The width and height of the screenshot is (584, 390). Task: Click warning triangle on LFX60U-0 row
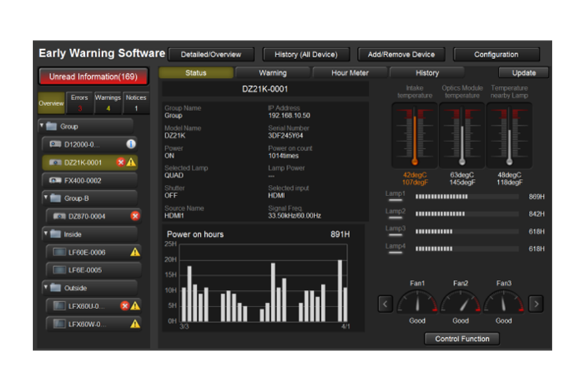pyautogui.click(x=135, y=306)
